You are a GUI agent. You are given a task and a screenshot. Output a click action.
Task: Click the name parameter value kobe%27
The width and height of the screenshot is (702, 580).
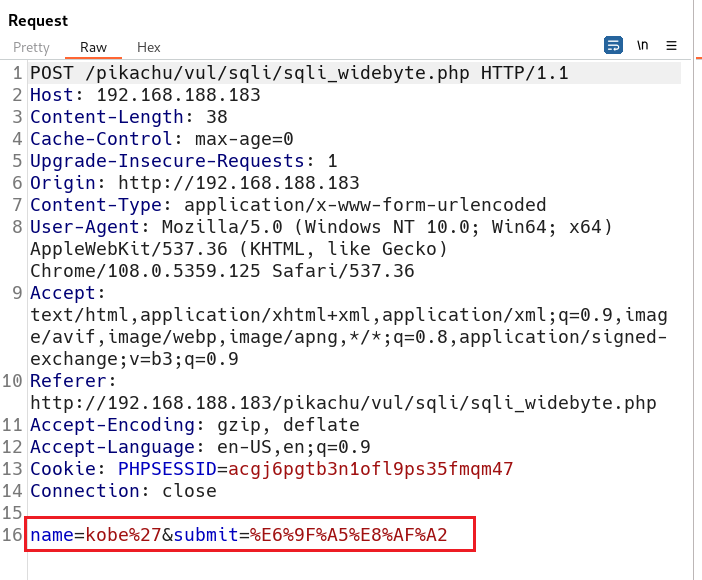point(123,535)
